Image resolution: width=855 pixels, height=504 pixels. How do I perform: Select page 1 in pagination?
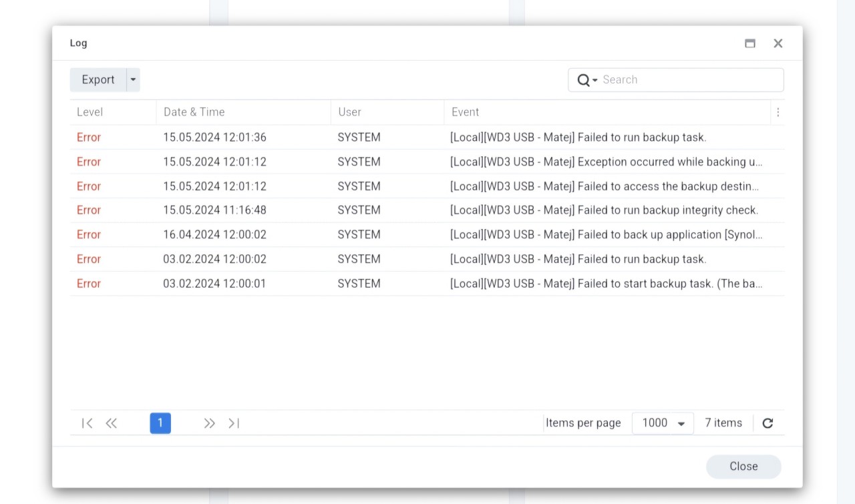(160, 423)
